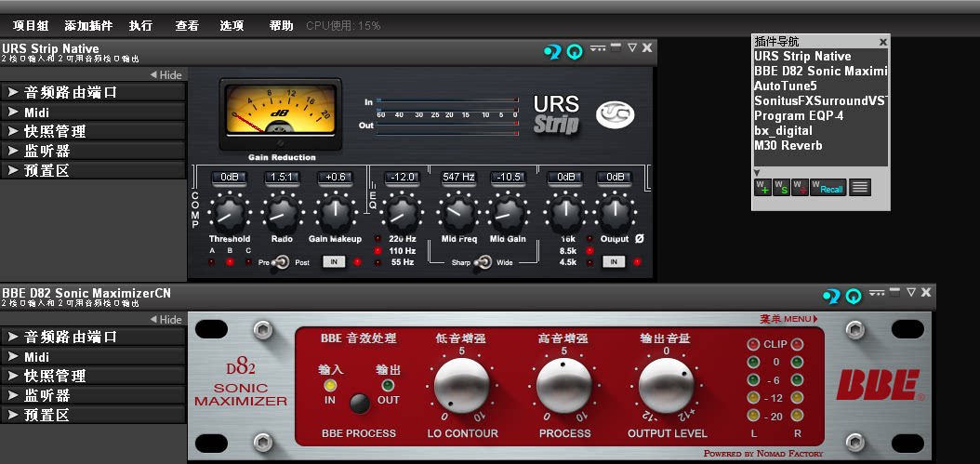Click the W red divide icon in navigator
Viewport: 980px width, 464px height.
[800, 188]
